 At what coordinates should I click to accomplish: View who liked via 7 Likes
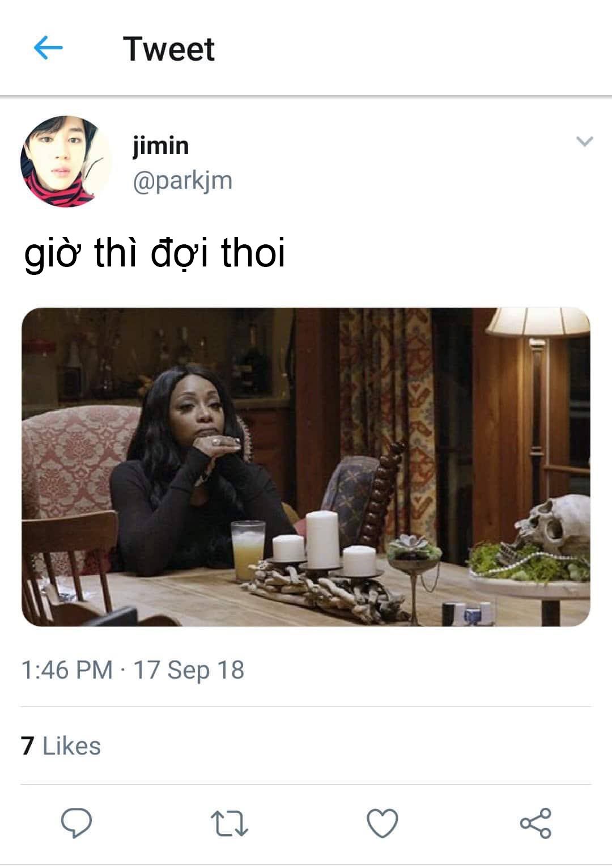(x=61, y=746)
